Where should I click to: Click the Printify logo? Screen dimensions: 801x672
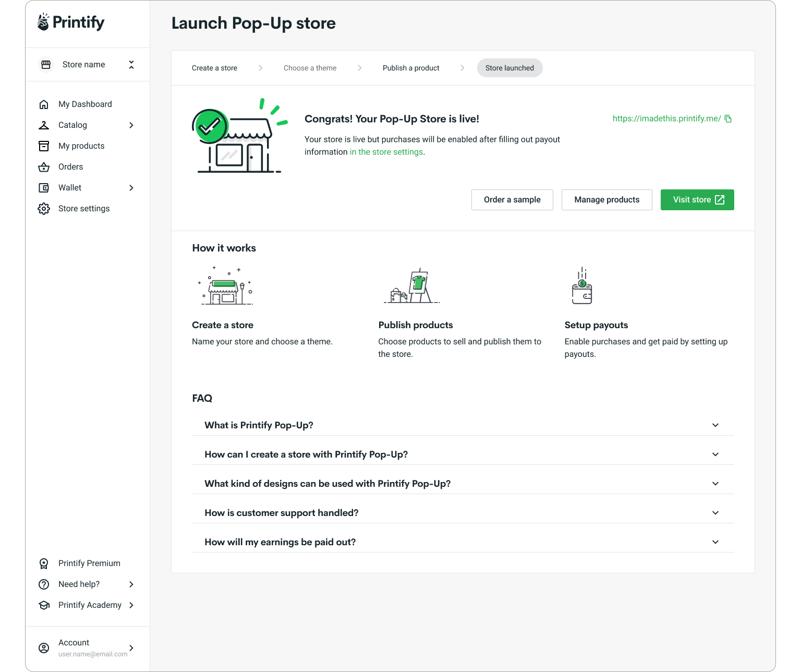(71, 22)
